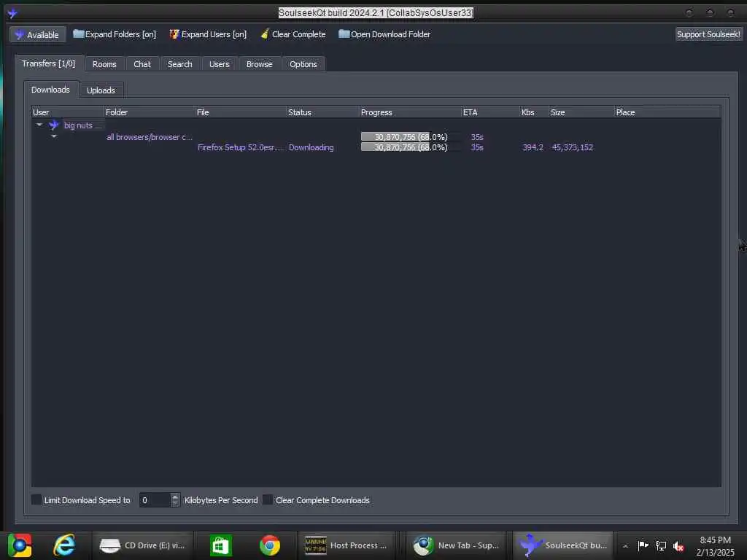Click the network tray icon

[661, 545]
